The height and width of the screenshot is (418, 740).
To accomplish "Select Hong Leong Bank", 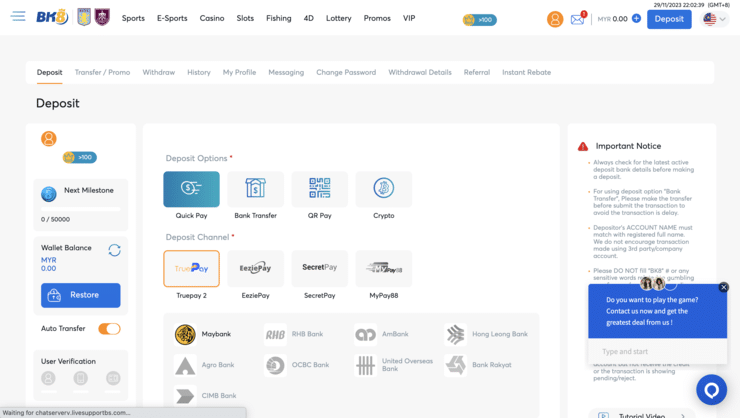I will coord(486,334).
